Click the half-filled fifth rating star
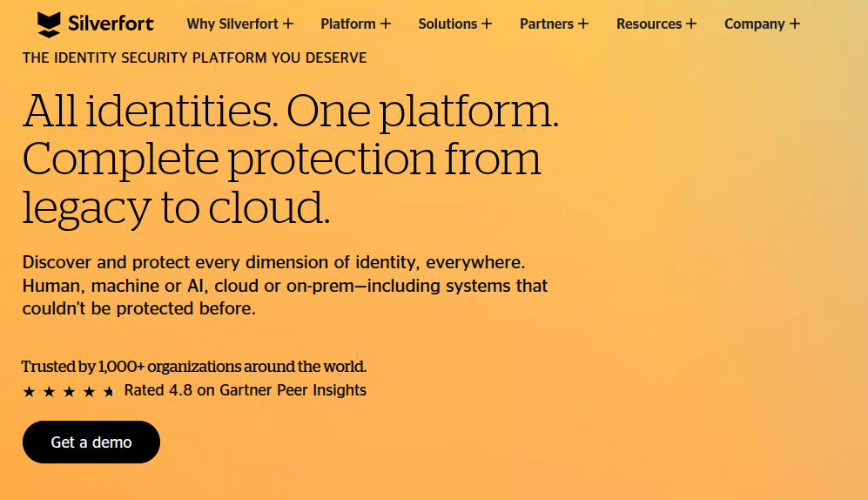 [x=109, y=392]
